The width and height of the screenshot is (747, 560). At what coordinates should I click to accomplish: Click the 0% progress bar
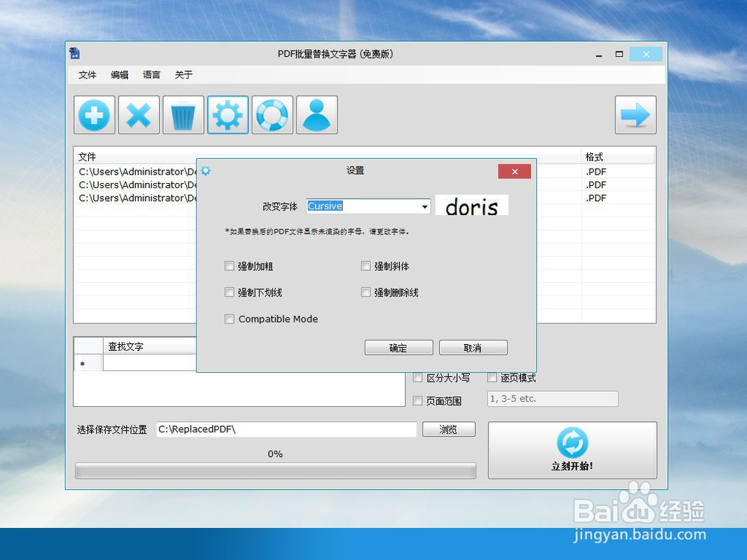point(276,470)
